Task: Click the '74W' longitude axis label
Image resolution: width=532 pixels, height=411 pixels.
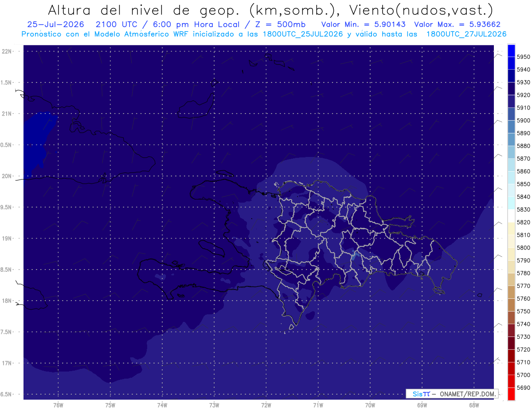Action: click(162, 405)
